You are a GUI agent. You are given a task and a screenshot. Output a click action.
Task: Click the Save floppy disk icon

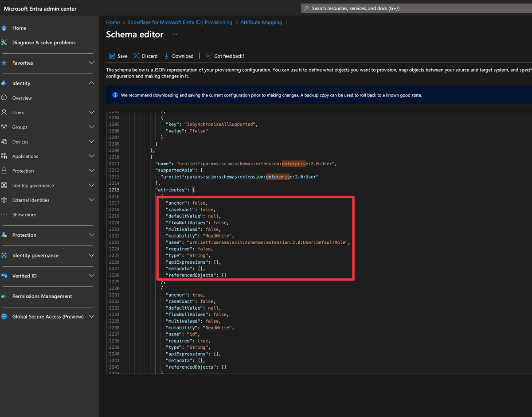tap(112, 56)
